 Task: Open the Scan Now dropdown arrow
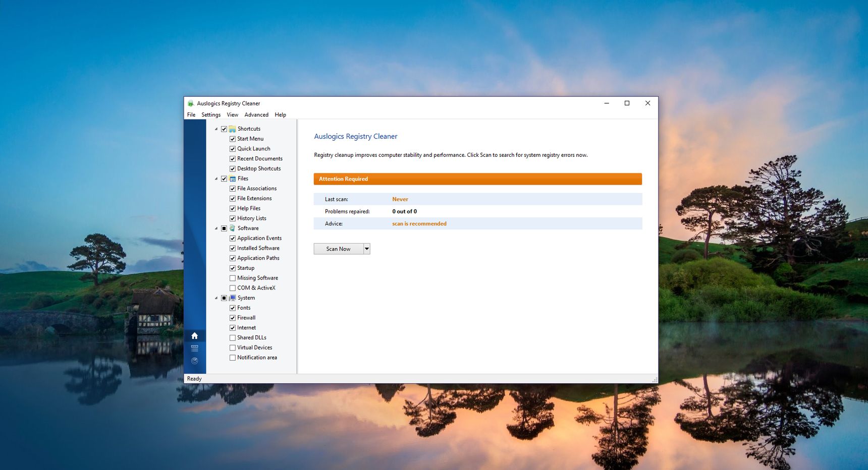(x=367, y=249)
